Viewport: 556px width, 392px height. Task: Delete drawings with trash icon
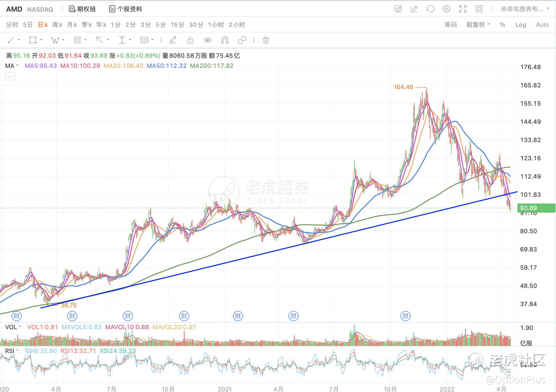pos(266,40)
